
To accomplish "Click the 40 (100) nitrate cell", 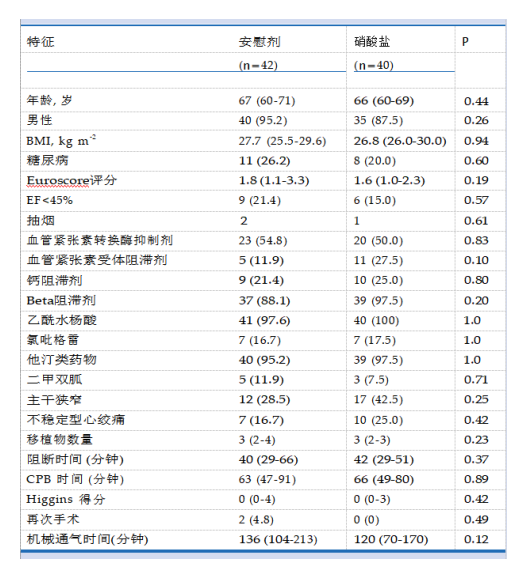I will (376, 320).
